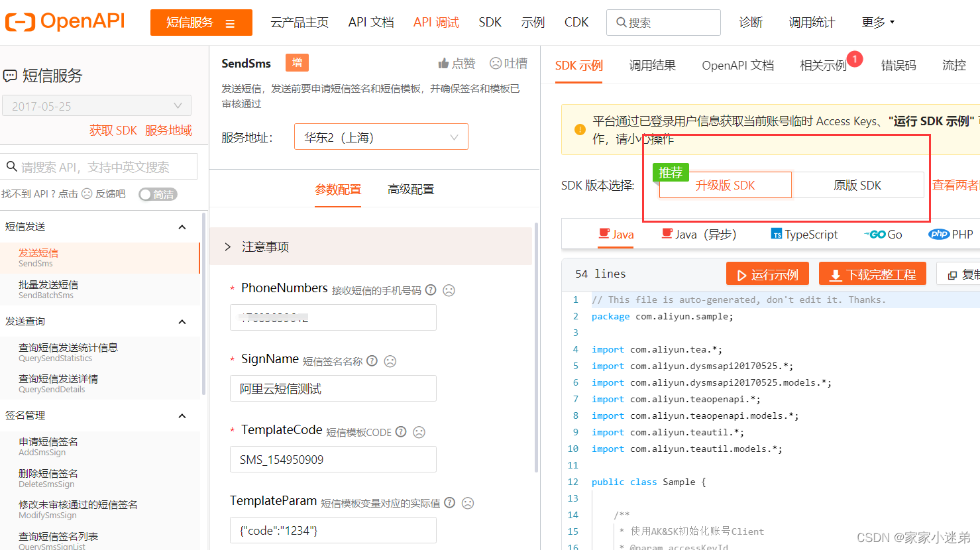980x550 pixels.
Task: Switch to the SDK 示例 tab
Action: 579,65
